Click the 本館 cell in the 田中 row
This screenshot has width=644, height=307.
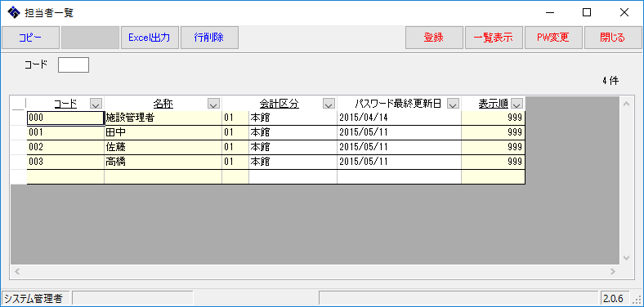tap(293, 132)
